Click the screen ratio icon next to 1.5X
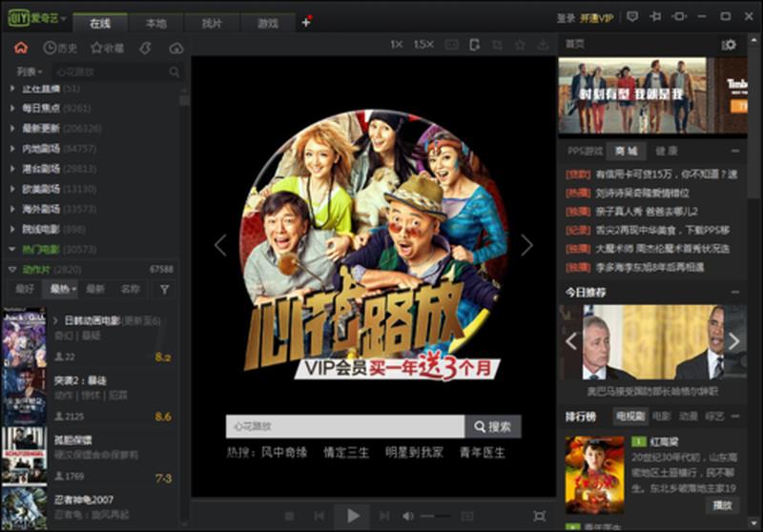The image size is (763, 532). [x=451, y=45]
